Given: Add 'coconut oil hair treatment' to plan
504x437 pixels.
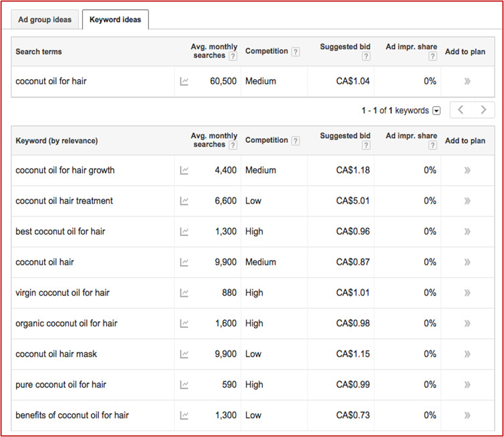Looking at the screenshot, I should (x=467, y=201).
